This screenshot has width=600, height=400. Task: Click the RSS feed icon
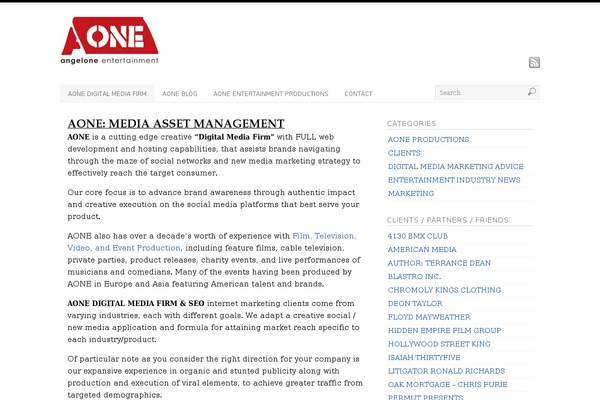534,62
